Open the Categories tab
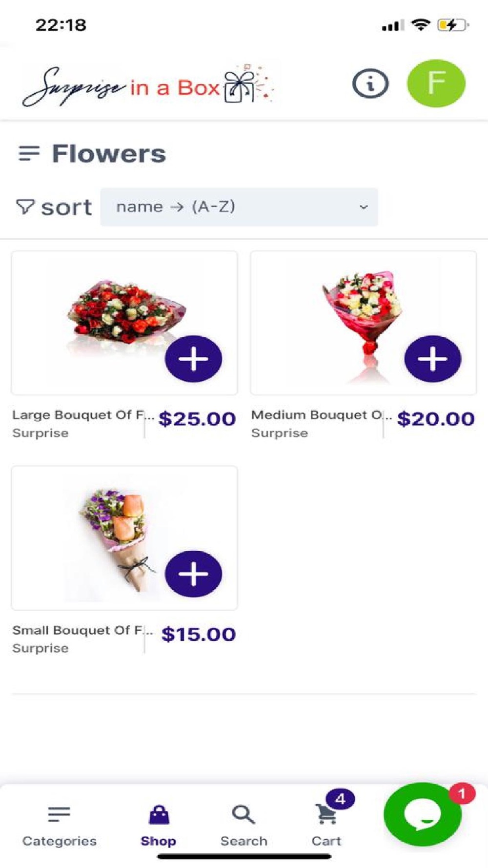This screenshot has width=488, height=868. point(59,825)
